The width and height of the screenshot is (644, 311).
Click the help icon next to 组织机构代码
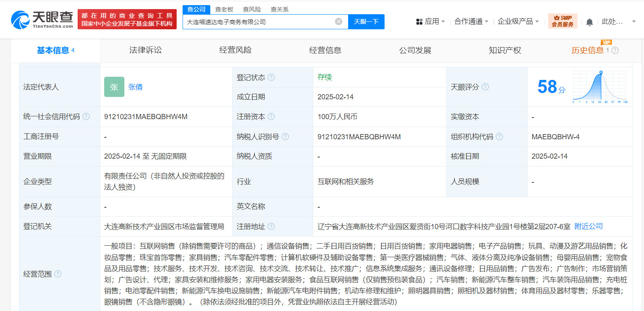(499, 137)
